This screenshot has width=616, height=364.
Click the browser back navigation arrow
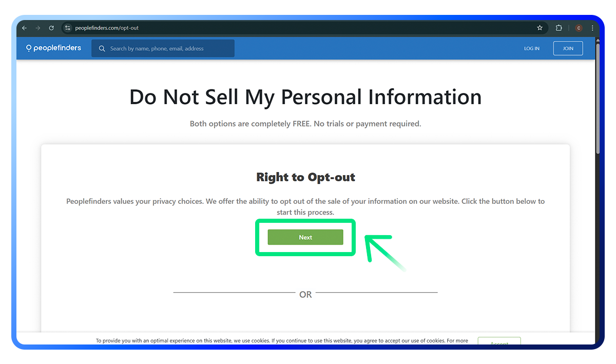pos(24,28)
